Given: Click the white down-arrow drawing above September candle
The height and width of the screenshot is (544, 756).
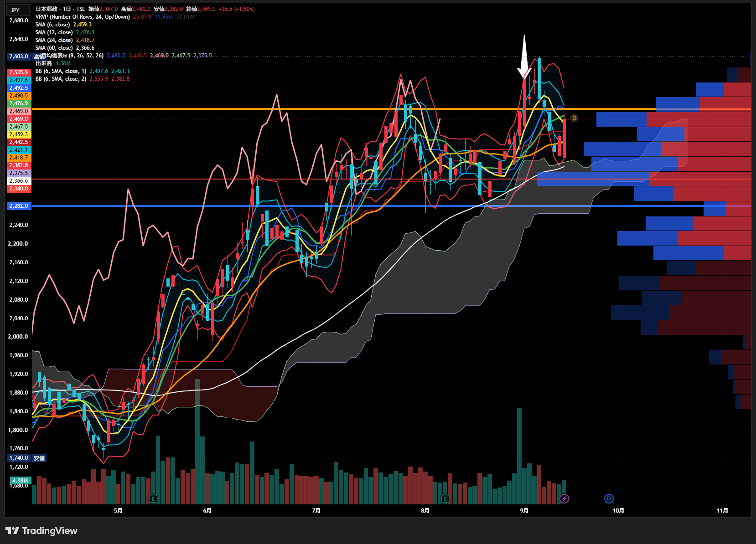Looking at the screenshot, I should coord(524,57).
